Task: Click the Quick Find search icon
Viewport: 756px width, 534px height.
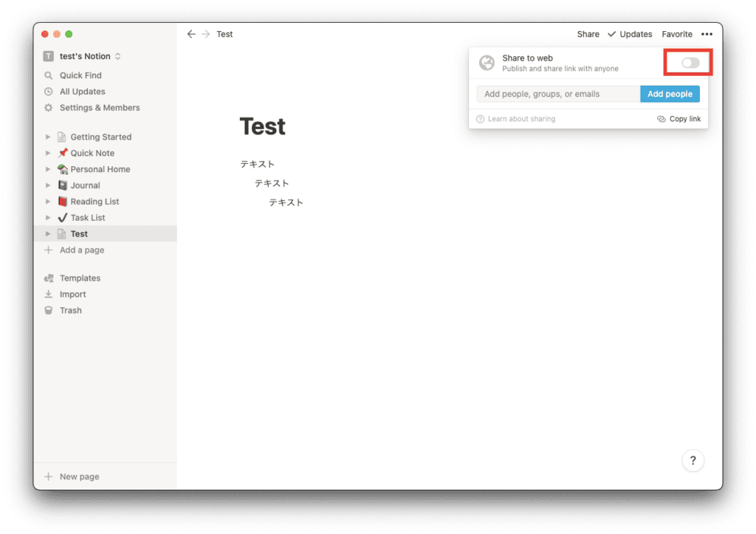Action: [x=48, y=75]
